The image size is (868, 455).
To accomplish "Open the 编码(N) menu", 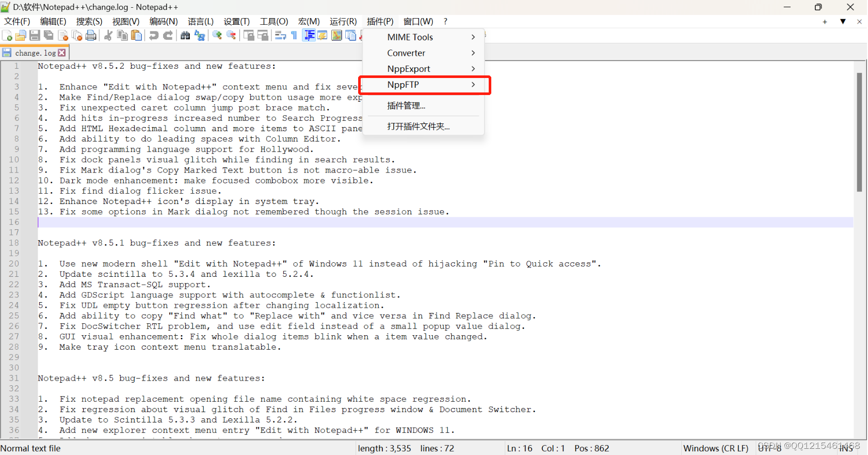I will coord(164,21).
